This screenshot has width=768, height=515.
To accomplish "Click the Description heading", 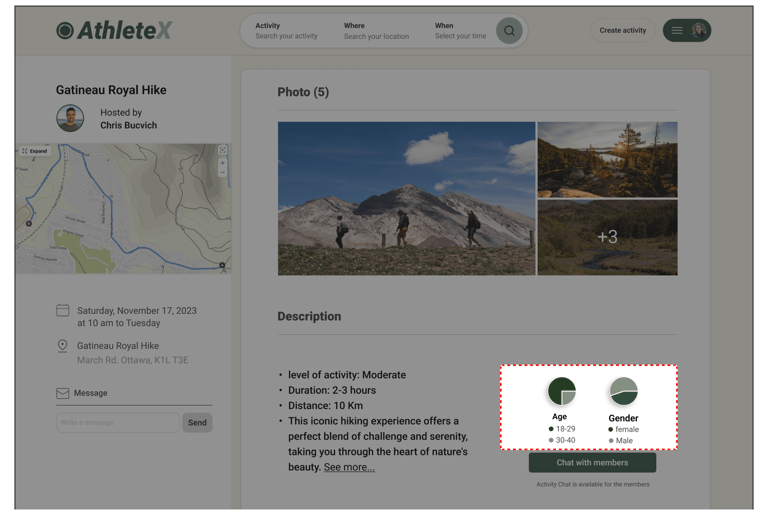I will (309, 317).
